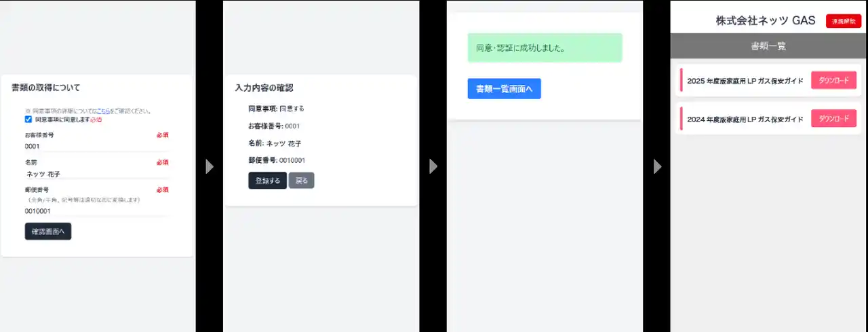The image size is (868, 332).
Task: Submit with the 登録する button
Action: click(267, 181)
